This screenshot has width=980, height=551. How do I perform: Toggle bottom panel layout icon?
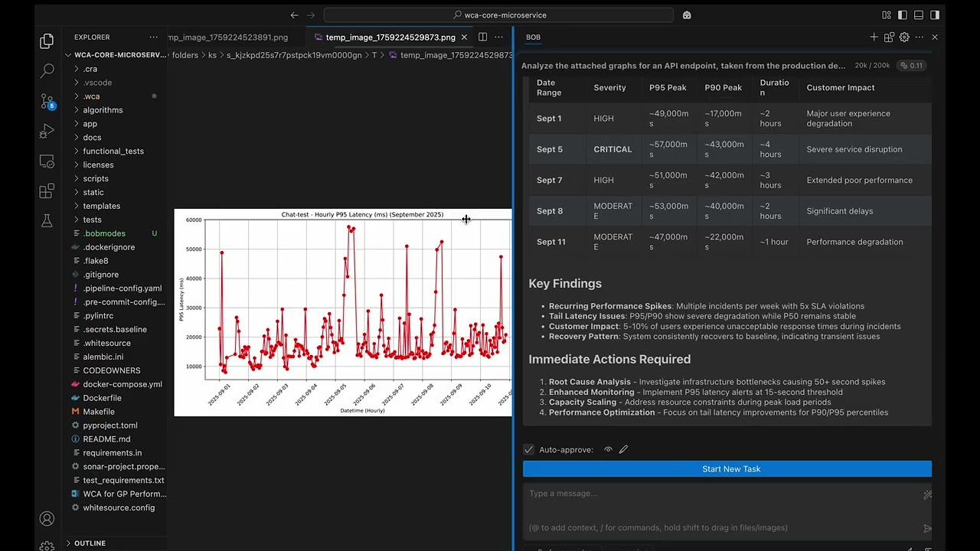(x=919, y=15)
